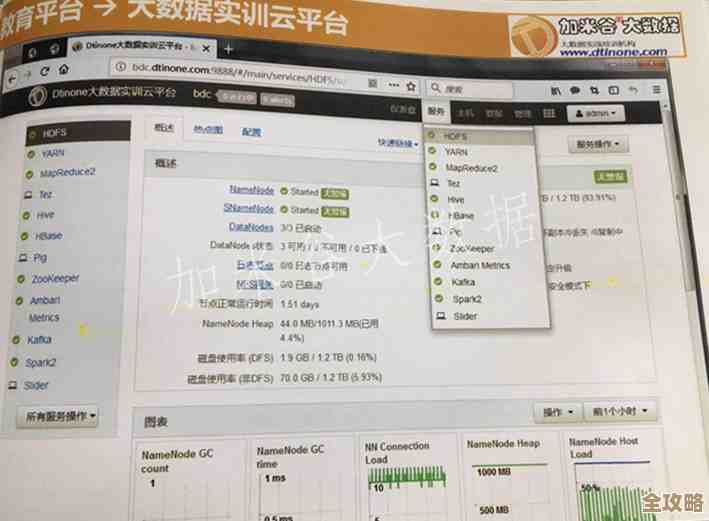Viewport: 709px width, 521px height.
Task: Open the NameNode GC time chart
Action: tap(301, 478)
